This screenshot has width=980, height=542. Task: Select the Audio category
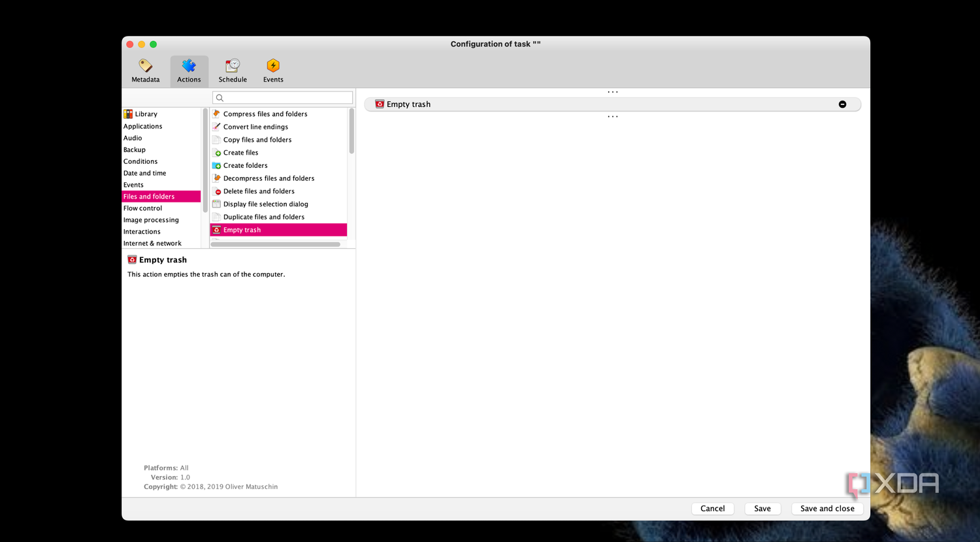click(161, 138)
